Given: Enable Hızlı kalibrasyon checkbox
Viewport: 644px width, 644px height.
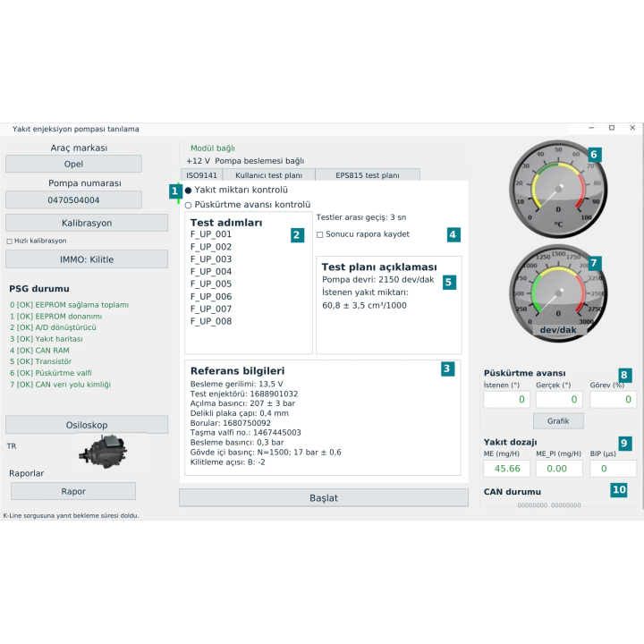Looking at the screenshot, I should coord(9,241).
